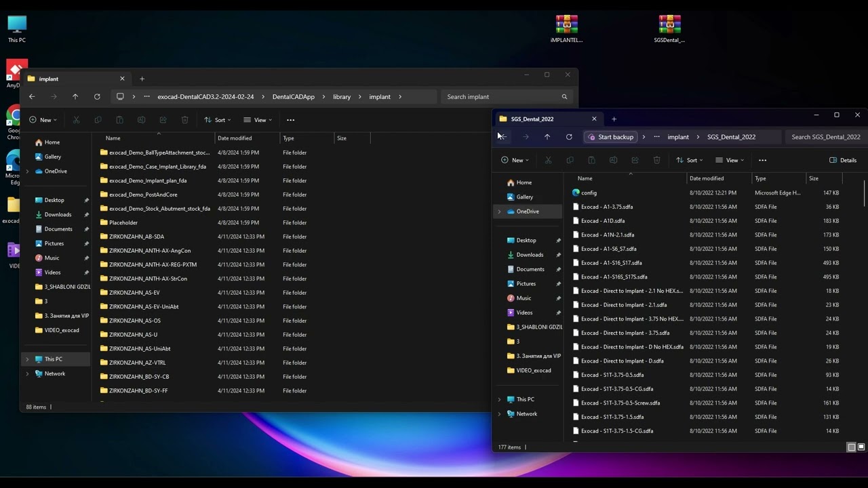
Task: Select ZIRKONZAHN_AB-SDA folder
Action: click(x=136, y=237)
